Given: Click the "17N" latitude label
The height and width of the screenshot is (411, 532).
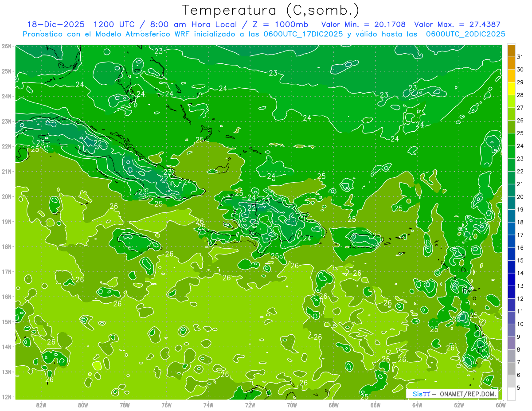Looking at the screenshot, I should (x=7, y=271).
